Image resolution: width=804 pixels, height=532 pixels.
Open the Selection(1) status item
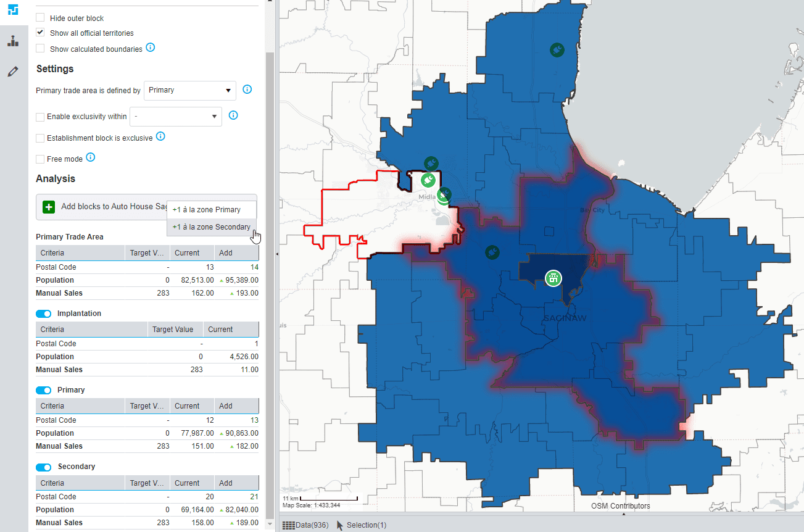click(x=362, y=525)
